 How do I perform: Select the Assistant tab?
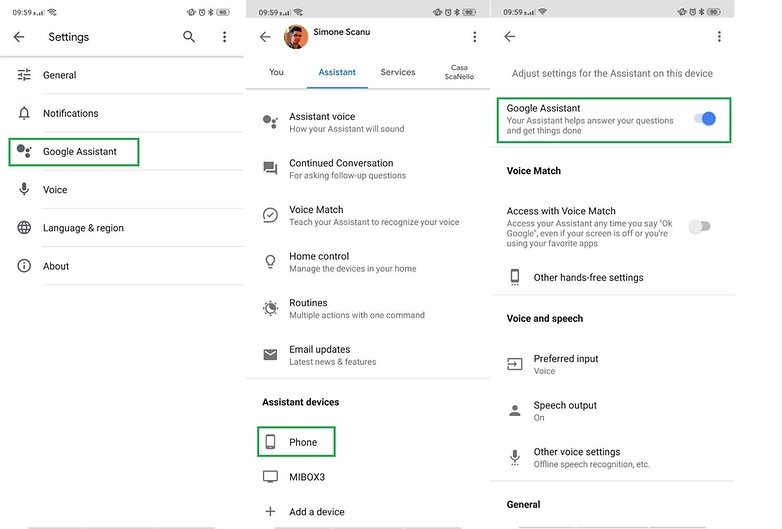(337, 72)
